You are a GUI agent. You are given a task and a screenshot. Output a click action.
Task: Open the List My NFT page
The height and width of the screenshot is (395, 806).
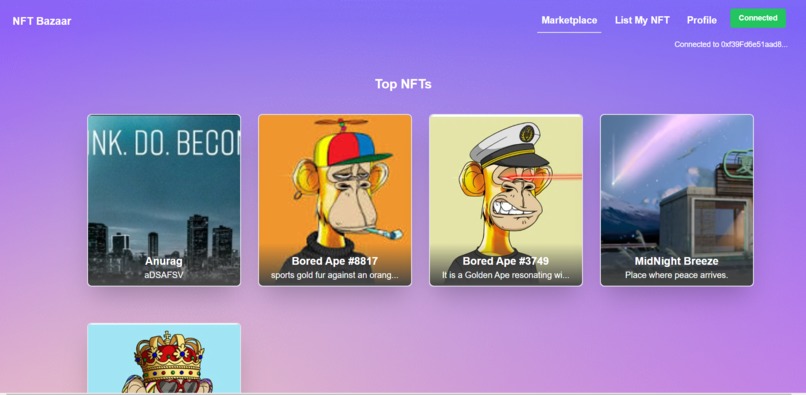(x=642, y=20)
